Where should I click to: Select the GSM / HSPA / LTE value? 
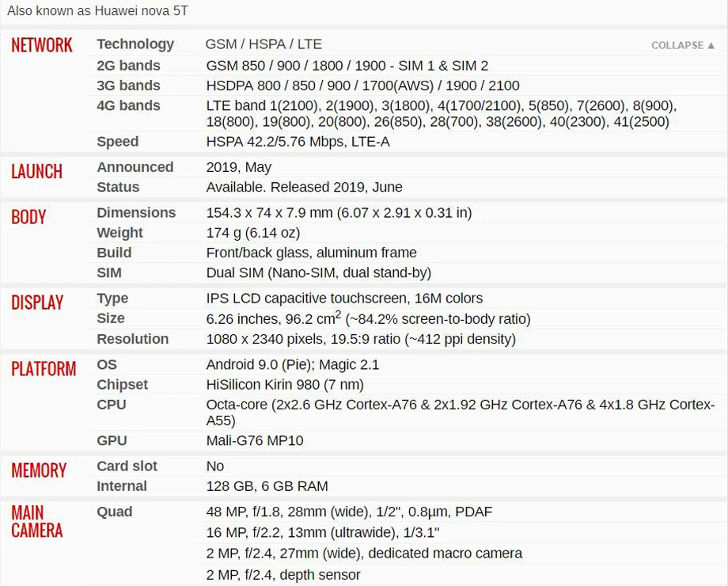[264, 44]
